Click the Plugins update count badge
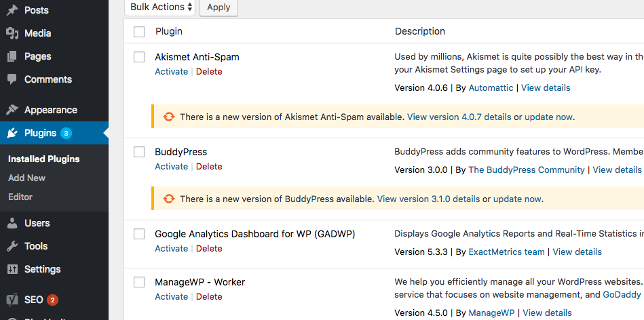 66,133
